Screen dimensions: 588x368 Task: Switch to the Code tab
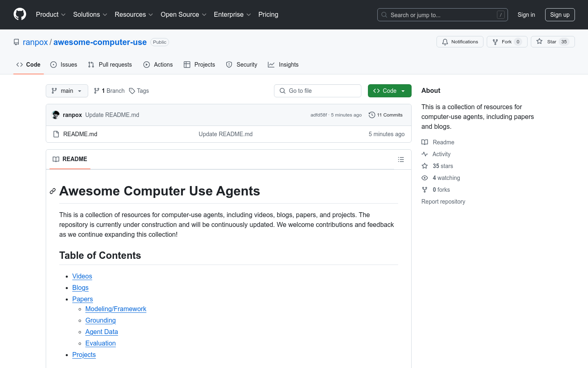point(29,65)
